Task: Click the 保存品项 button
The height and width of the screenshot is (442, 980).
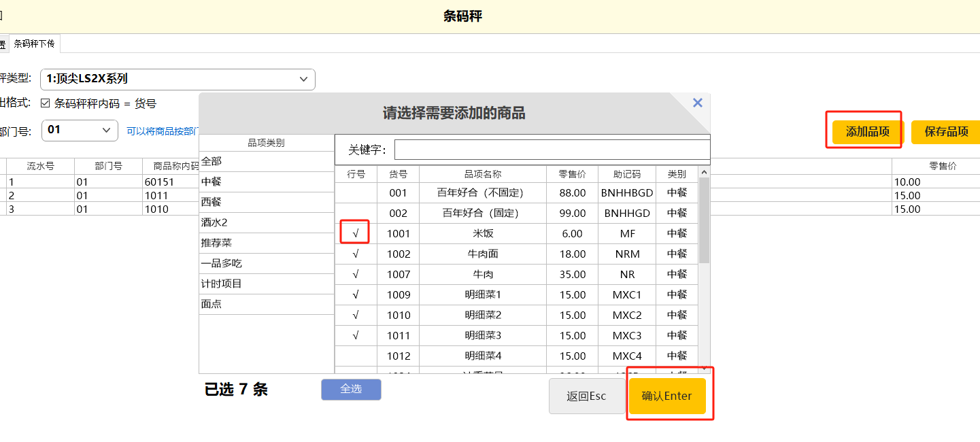Action: 946,131
